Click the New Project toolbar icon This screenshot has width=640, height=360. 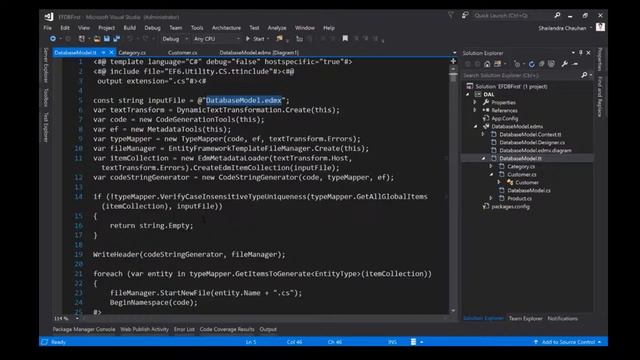pyautogui.click(x=82, y=39)
